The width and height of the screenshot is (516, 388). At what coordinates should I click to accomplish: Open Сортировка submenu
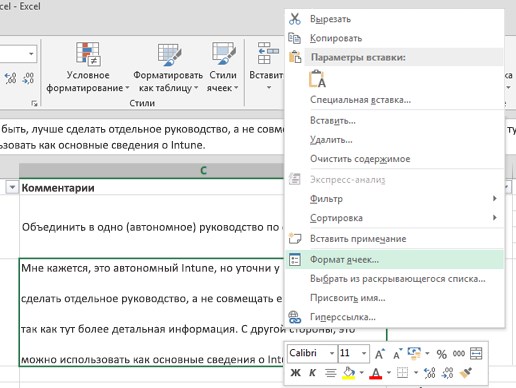(395, 218)
